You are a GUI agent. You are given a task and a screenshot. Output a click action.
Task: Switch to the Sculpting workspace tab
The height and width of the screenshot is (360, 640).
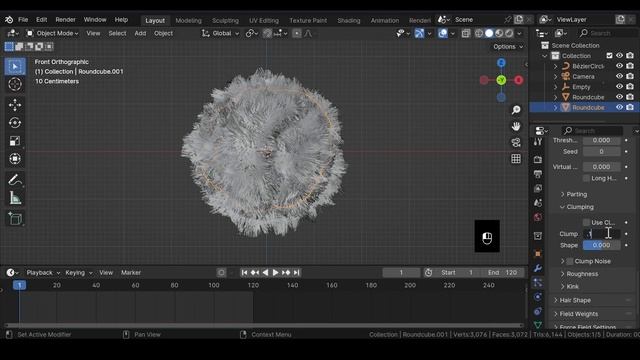[x=225, y=20]
